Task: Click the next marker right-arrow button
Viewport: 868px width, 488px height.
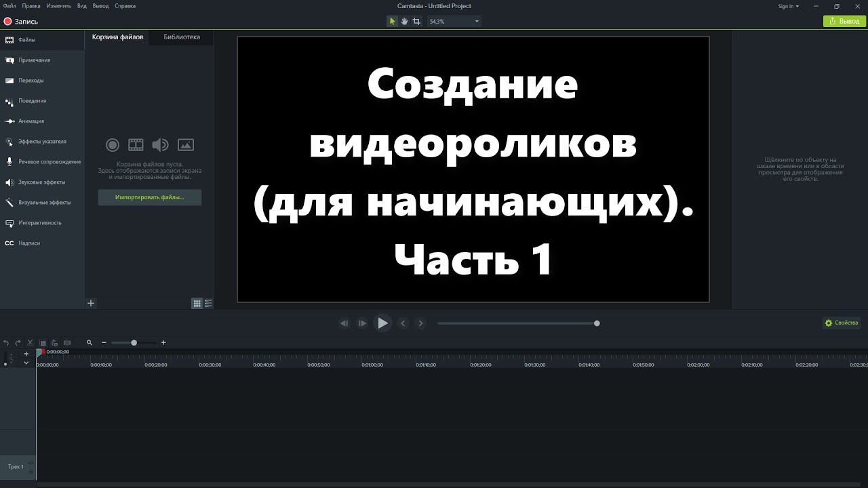Action: point(420,323)
